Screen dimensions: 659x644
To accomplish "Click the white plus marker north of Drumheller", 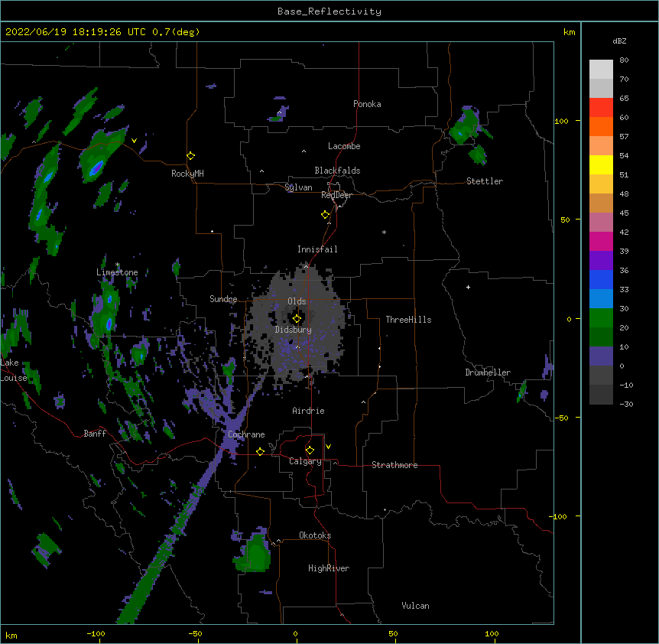I will point(468,287).
